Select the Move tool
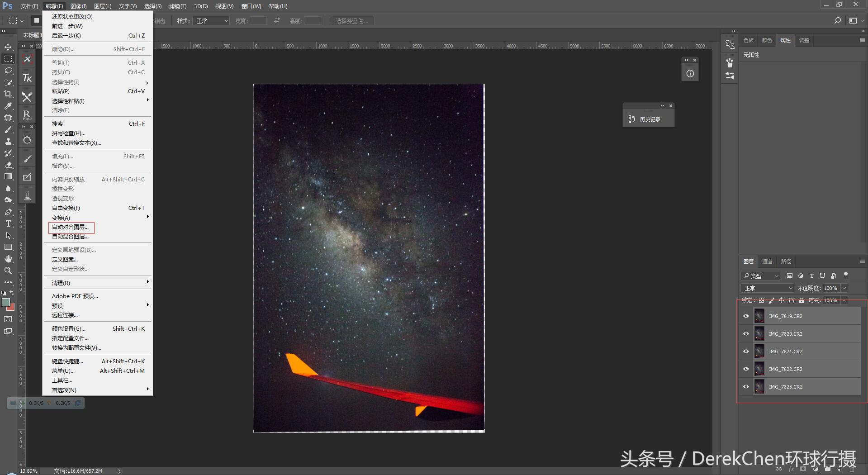868x475 pixels. pos(8,47)
